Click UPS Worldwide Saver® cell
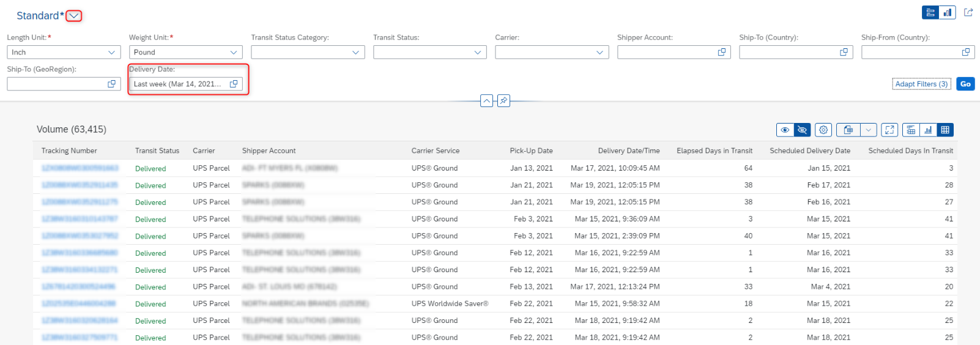Viewport: 980px width, 345px height. click(450, 304)
